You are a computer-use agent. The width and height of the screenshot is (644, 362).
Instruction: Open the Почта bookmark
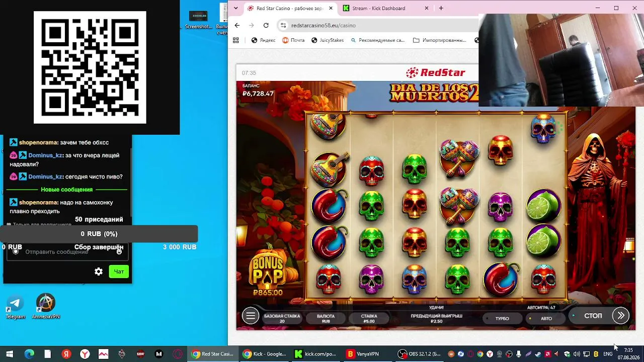tap(293, 40)
